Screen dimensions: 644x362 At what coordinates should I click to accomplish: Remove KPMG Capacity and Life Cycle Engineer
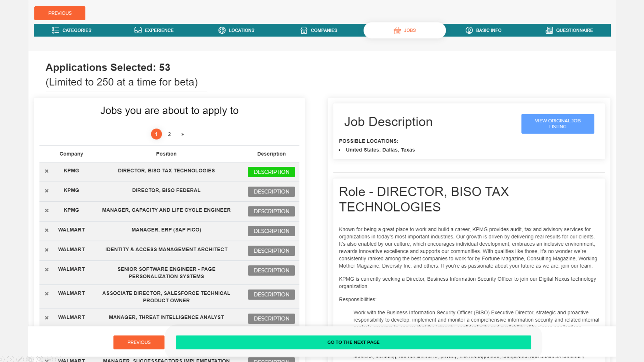point(47,211)
